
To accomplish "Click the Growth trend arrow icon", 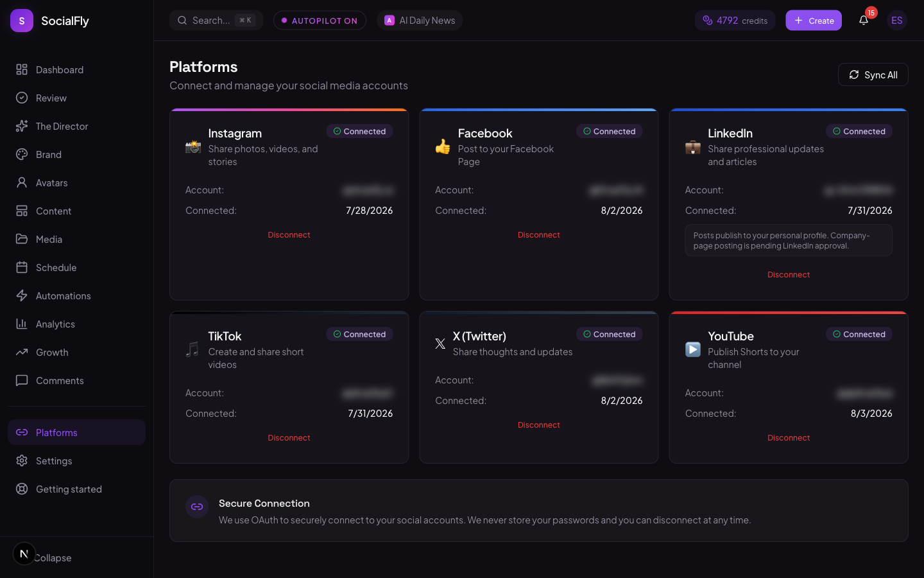I will (x=22, y=352).
